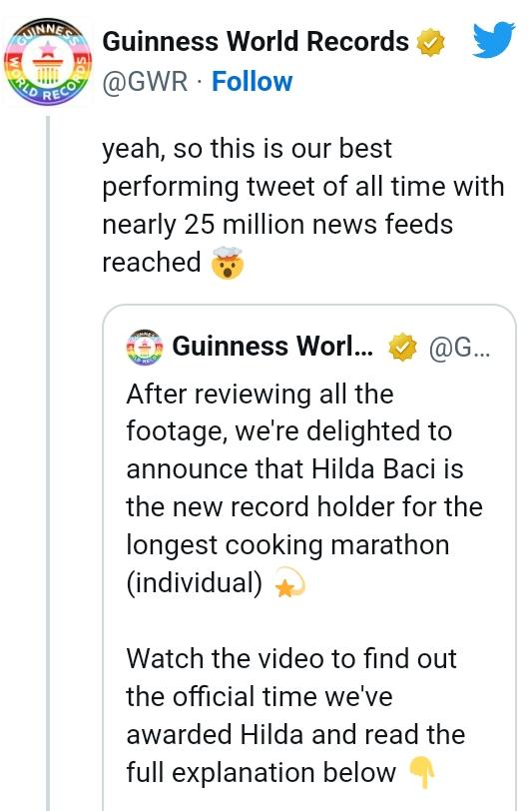532x811 pixels.
Task: Click the large Guinness World Records avatar
Action: point(48,62)
